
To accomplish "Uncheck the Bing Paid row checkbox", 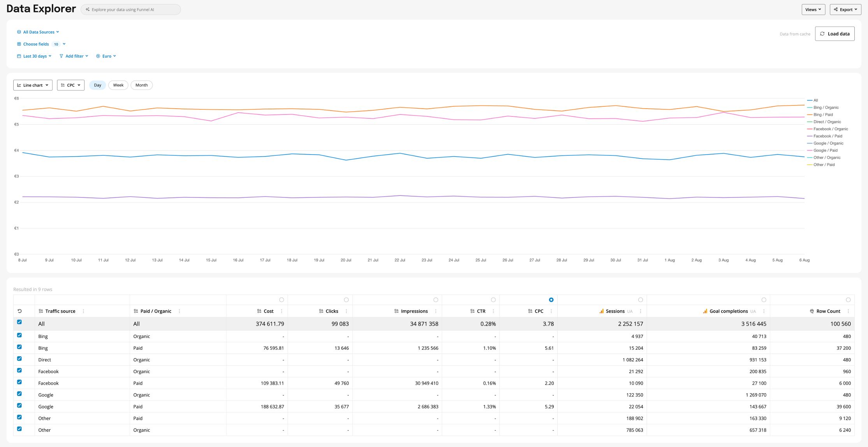I will (x=19, y=347).
